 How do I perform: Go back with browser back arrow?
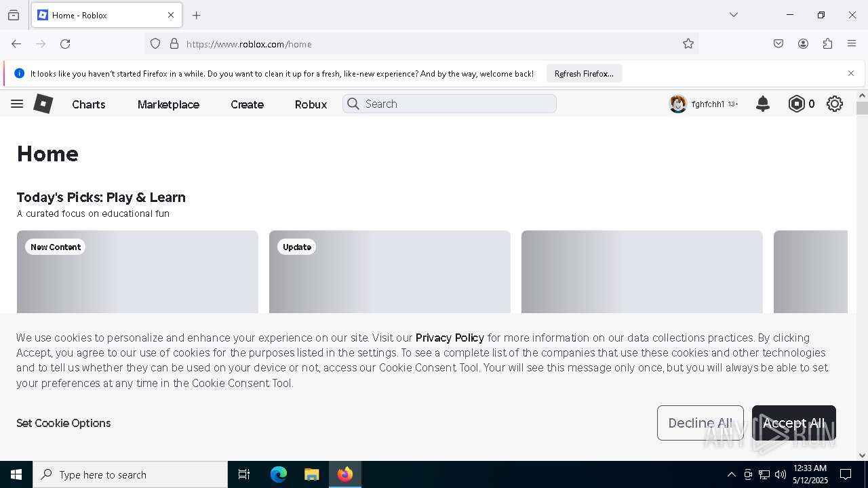click(16, 44)
